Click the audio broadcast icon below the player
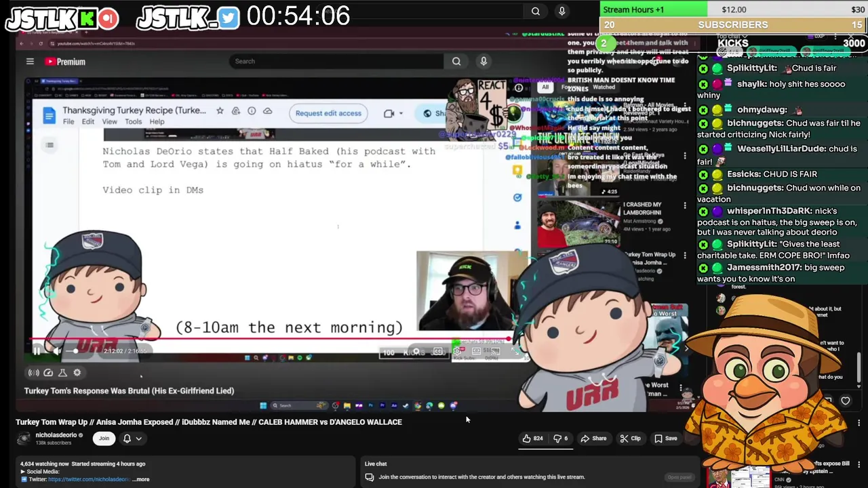Viewport: 868px width, 488px height. coord(33,372)
